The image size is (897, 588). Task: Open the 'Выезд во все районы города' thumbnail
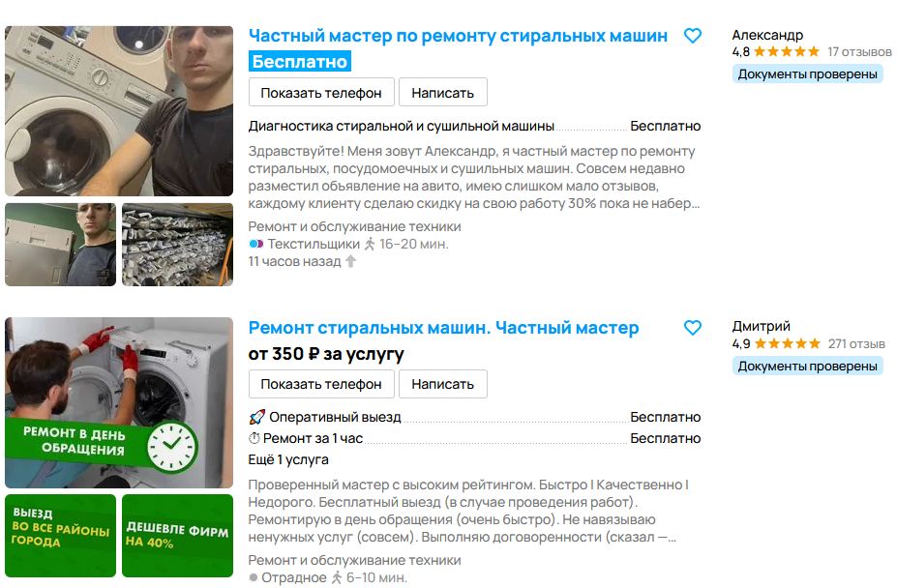[x=61, y=536]
